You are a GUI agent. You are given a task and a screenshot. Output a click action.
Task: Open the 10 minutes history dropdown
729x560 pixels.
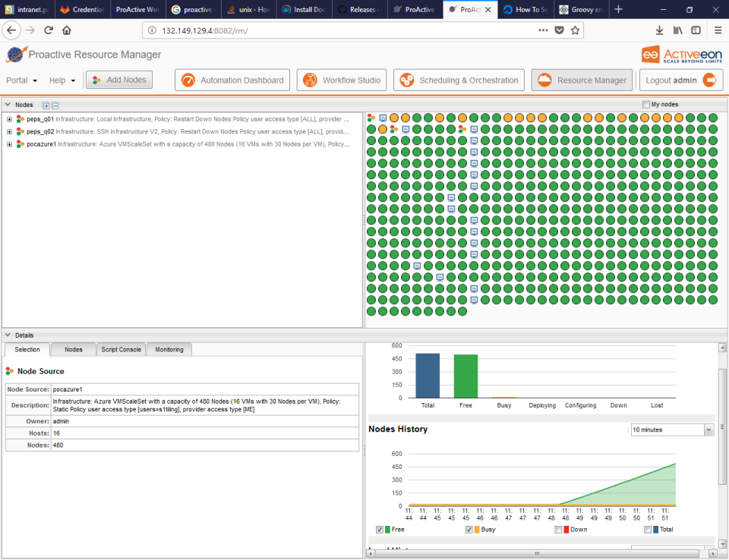coord(671,429)
